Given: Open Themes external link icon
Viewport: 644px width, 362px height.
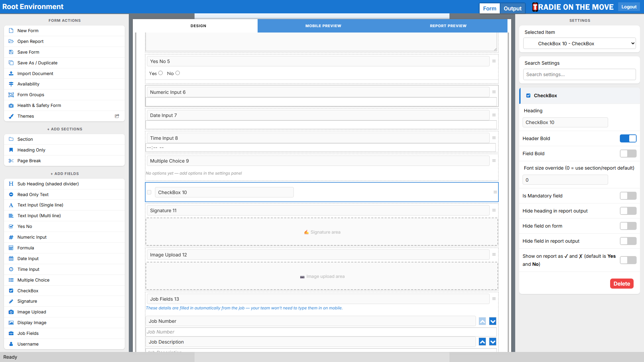Looking at the screenshot, I should pyautogui.click(x=117, y=116).
